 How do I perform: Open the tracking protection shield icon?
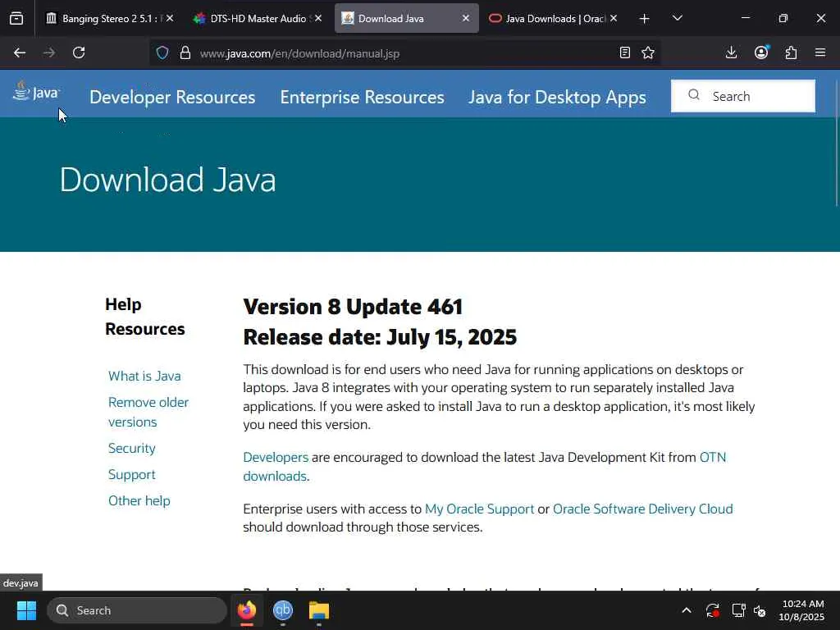[x=162, y=53]
